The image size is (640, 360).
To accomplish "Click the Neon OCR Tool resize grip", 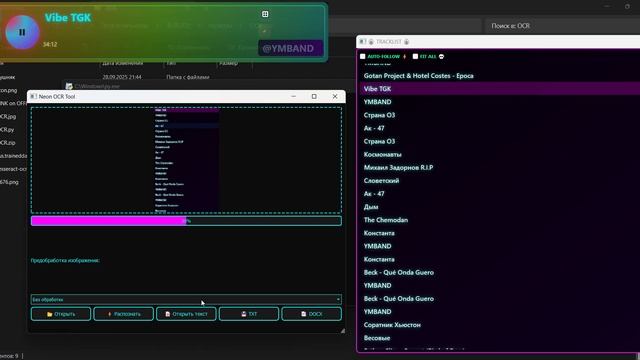I will pyautogui.click(x=342, y=331).
